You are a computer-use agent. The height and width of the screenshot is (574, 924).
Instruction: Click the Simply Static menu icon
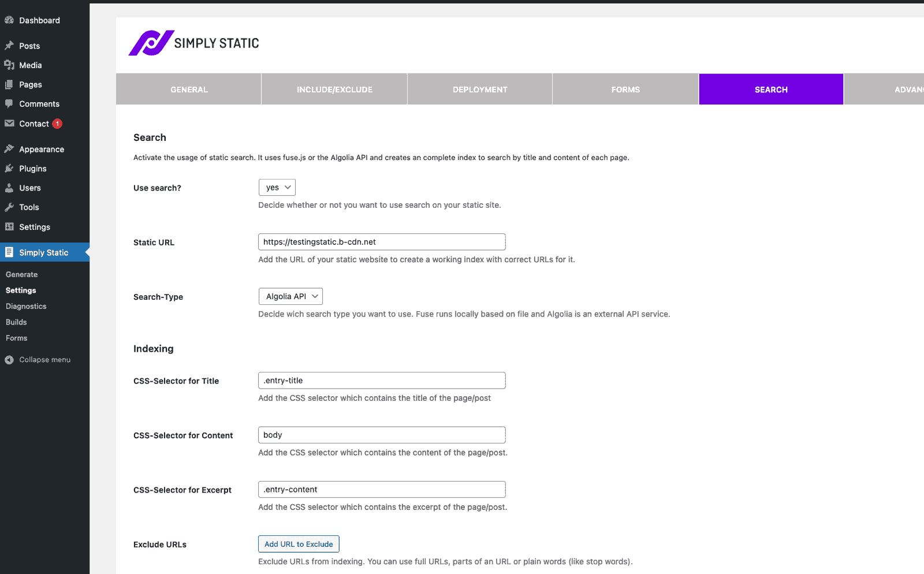(x=9, y=252)
